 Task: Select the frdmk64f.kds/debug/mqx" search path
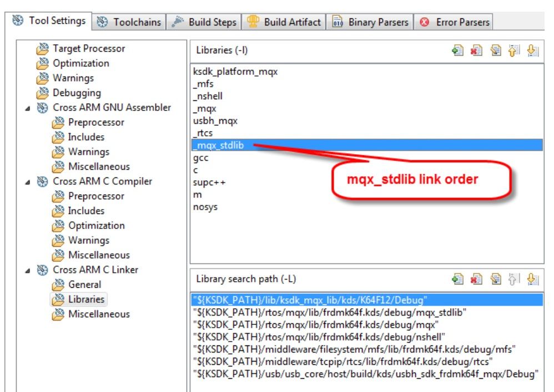[367, 325]
